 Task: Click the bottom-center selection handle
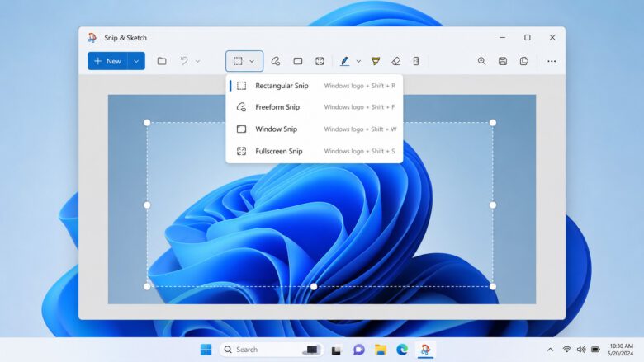point(314,287)
